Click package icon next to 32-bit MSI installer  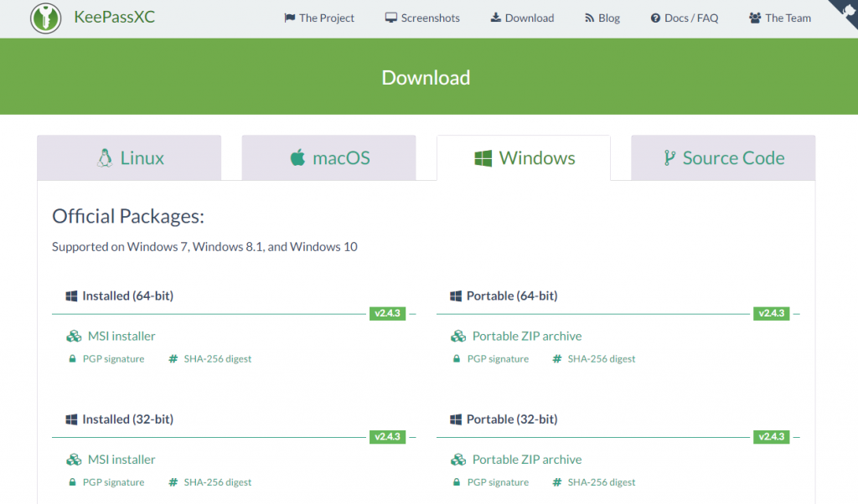click(x=74, y=460)
